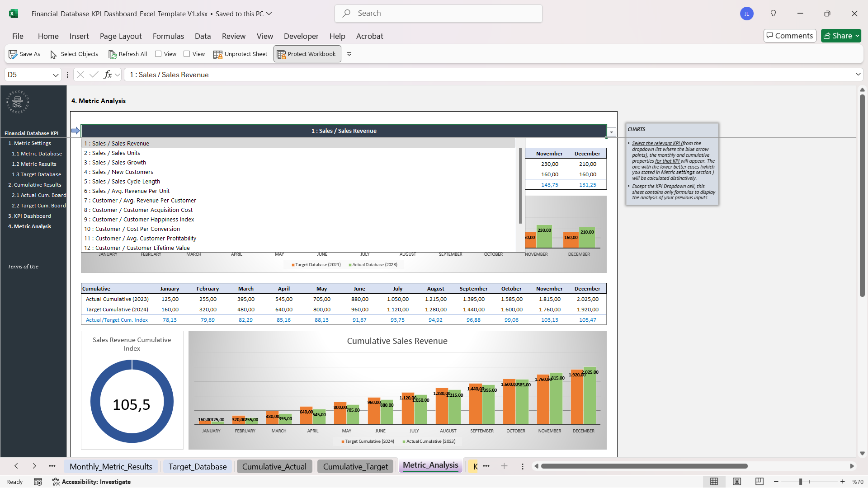The image size is (868, 488).
Task: Open the File menu
Action: 18,36
